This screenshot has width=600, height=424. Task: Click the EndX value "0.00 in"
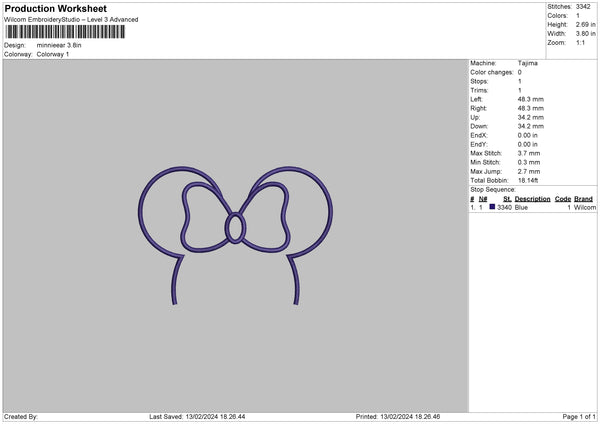(x=528, y=135)
